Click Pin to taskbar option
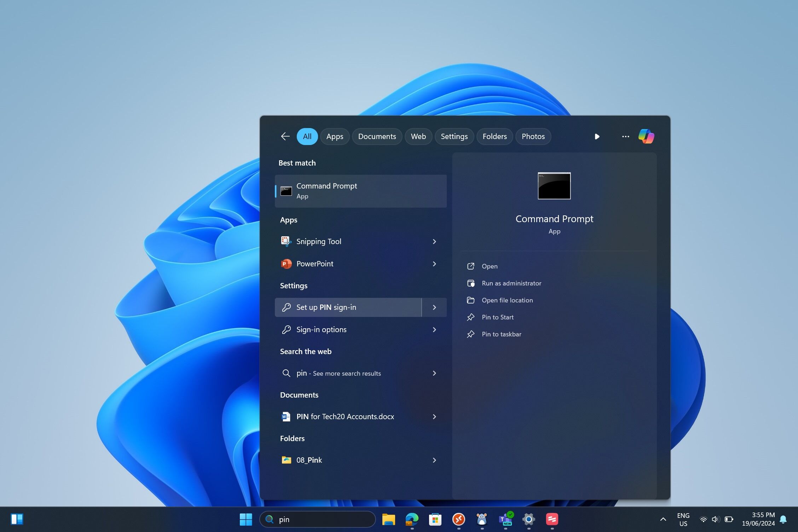The image size is (798, 532). point(501,334)
